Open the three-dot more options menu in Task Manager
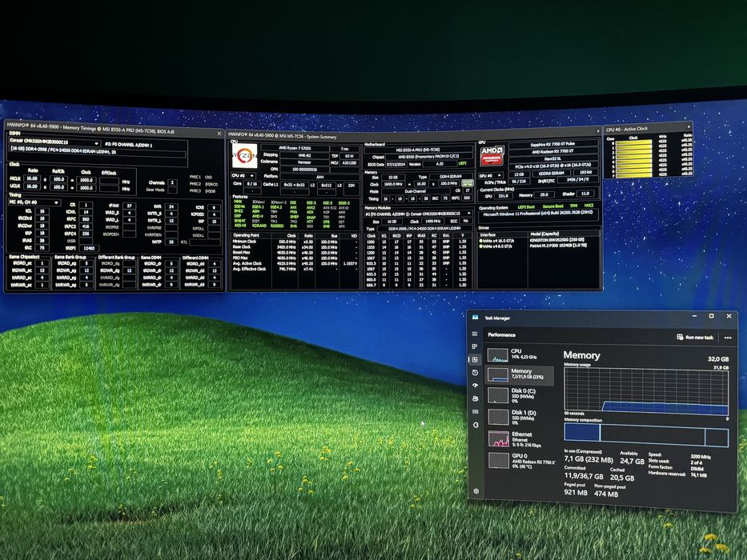747x560 pixels. tap(728, 338)
